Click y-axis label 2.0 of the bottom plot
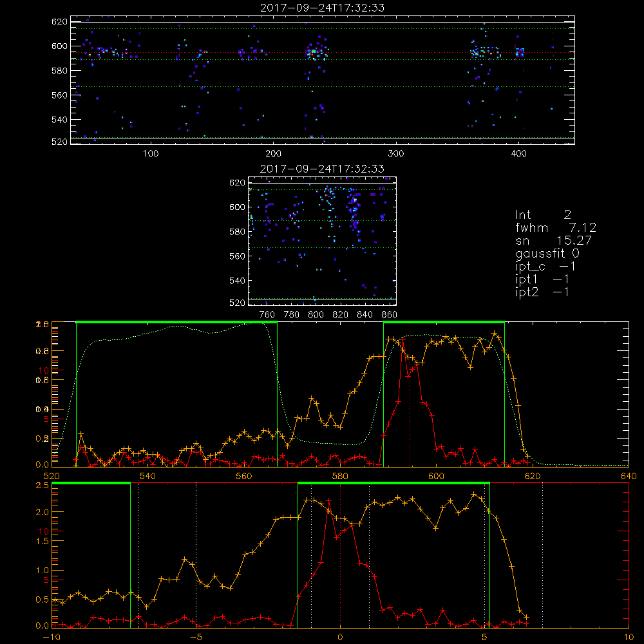This screenshot has height=644, width=644. tap(43, 512)
